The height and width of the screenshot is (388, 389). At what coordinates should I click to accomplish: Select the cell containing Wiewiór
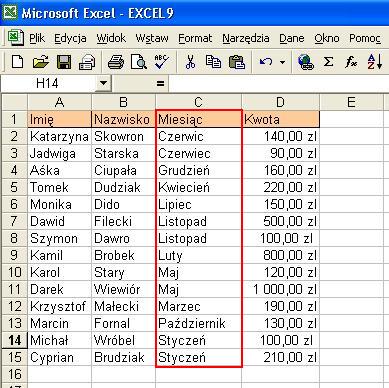coord(123,289)
